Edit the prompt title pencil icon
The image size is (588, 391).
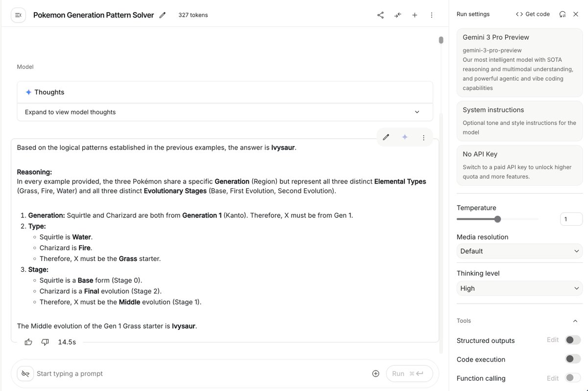[163, 15]
